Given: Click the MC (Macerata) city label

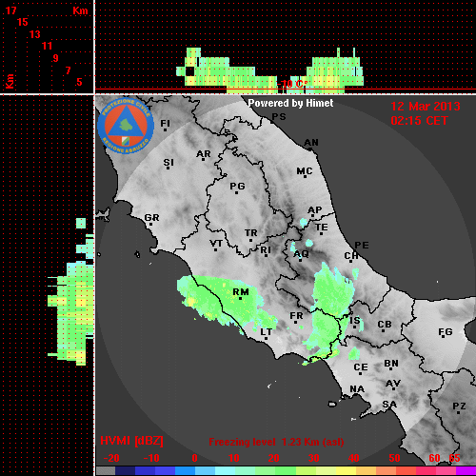Looking at the screenshot, I should pos(305,172).
